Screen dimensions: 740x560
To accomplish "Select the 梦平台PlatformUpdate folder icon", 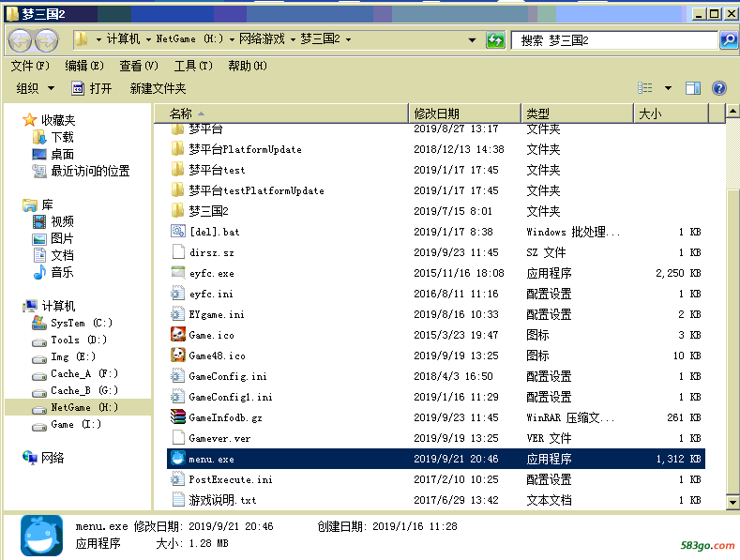I will pyautogui.click(x=177, y=149).
